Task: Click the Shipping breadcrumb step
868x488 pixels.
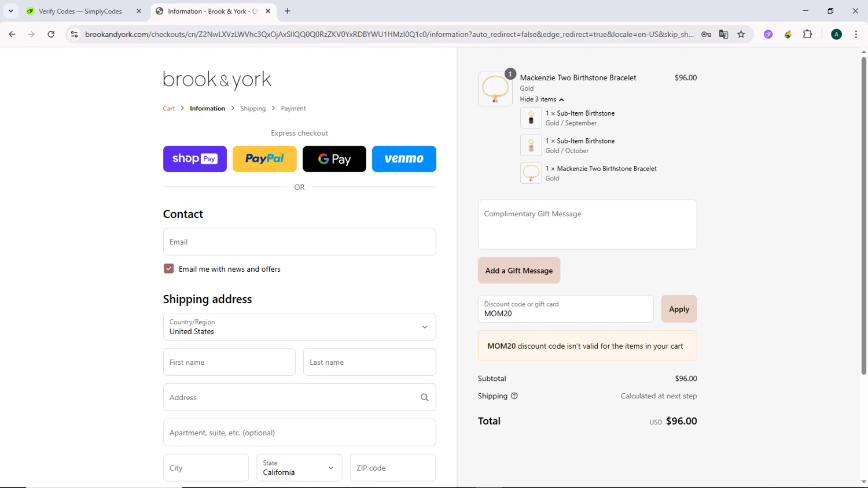Action: coord(253,108)
